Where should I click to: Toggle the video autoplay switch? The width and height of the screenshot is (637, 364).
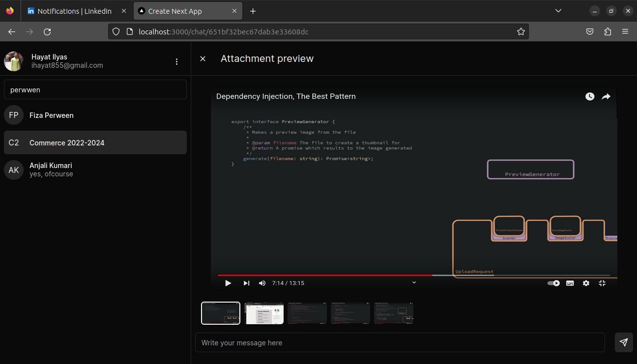coord(553,283)
